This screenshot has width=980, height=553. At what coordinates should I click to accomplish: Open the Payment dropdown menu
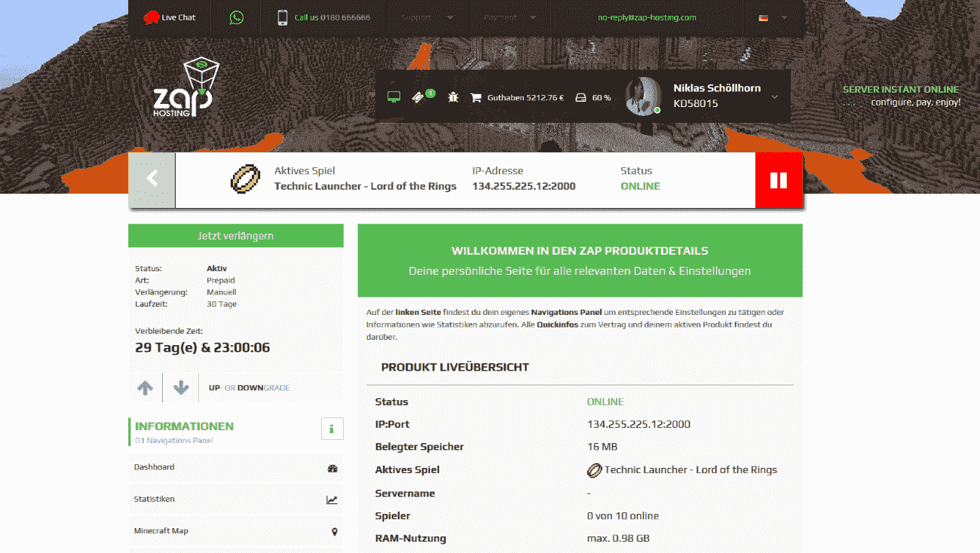510,17
